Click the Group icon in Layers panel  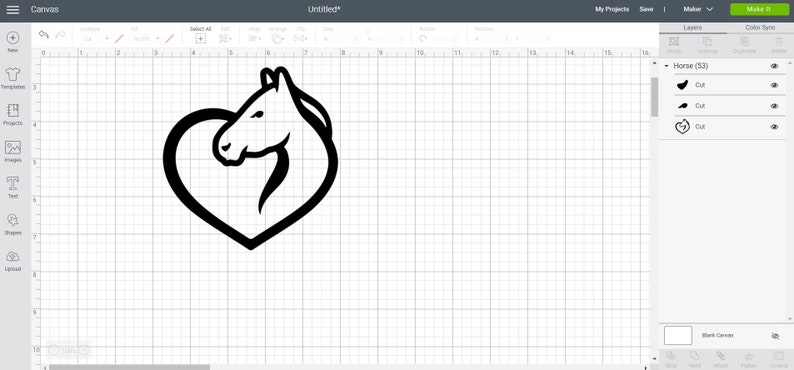click(x=673, y=42)
